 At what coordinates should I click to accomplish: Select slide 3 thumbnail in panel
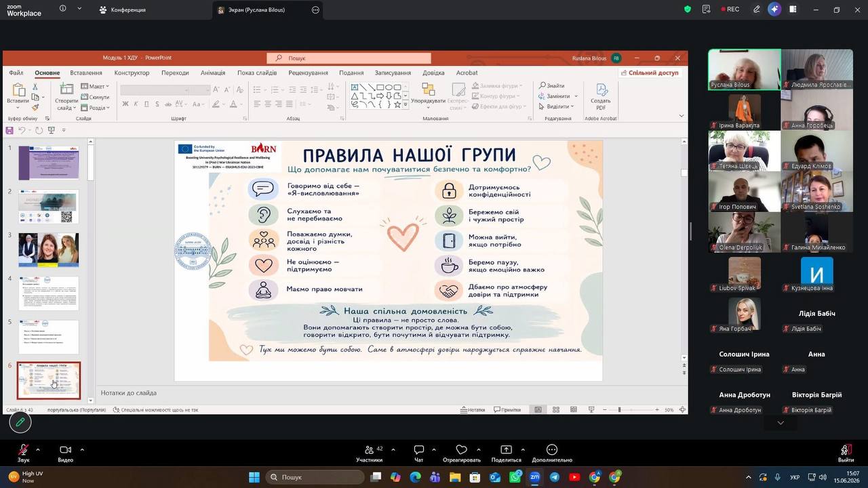tap(49, 250)
